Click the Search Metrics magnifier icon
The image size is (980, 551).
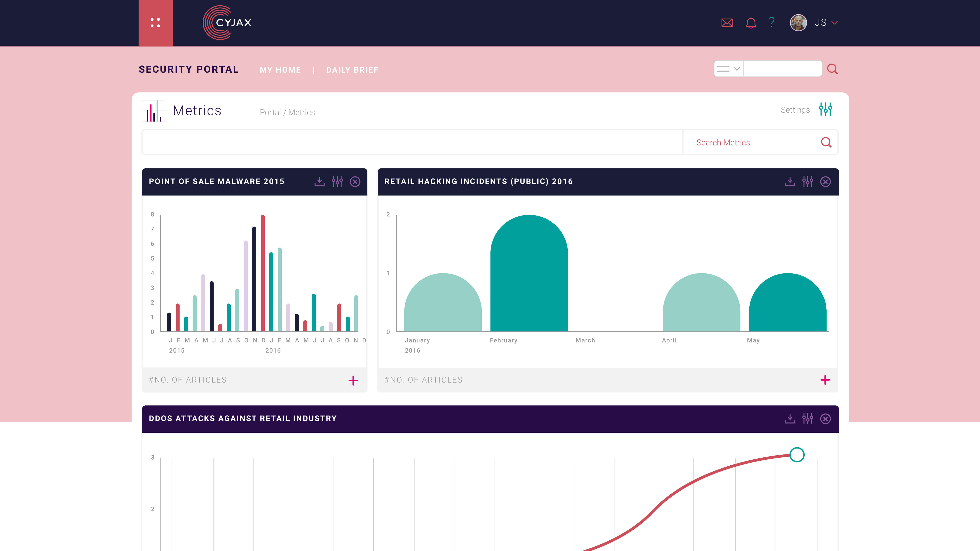point(826,143)
